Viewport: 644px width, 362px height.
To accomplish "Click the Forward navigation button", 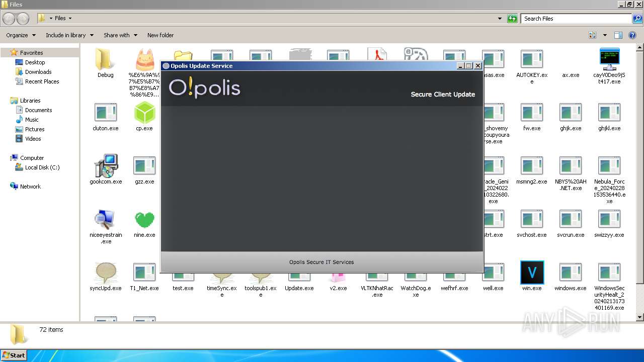I will tap(23, 19).
